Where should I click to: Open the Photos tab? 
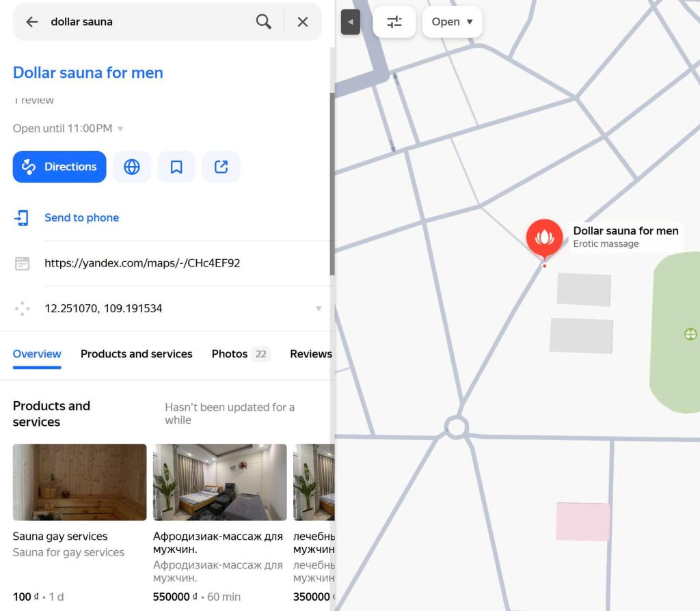click(241, 354)
